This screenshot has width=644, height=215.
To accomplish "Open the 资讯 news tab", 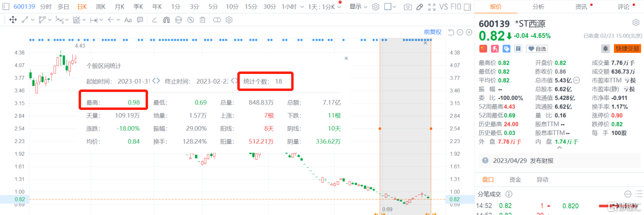I will click(581, 7).
